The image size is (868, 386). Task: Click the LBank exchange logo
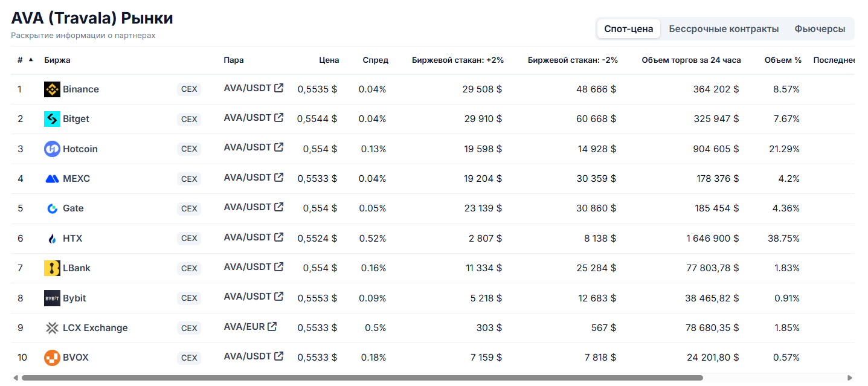point(53,268)
